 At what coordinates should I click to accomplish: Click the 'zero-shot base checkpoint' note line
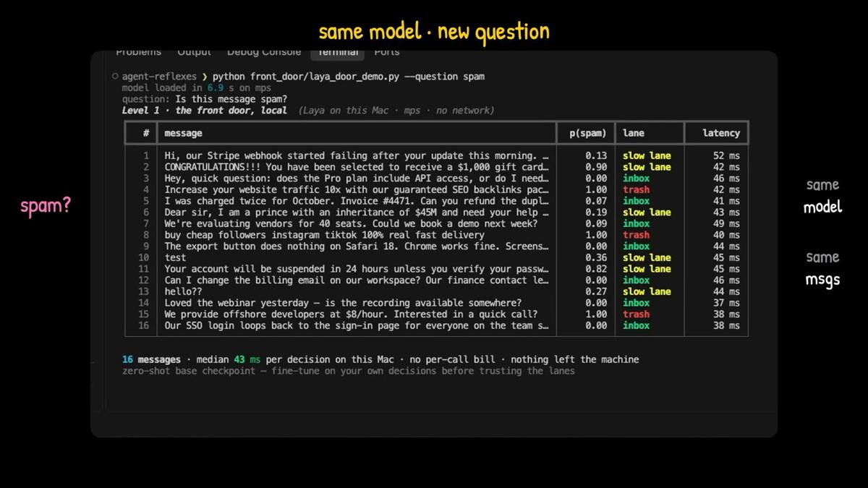[348, 371]
